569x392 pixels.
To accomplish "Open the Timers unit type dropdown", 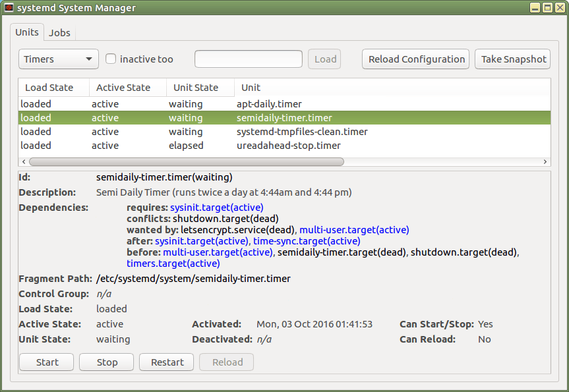I will click(59, 59).
